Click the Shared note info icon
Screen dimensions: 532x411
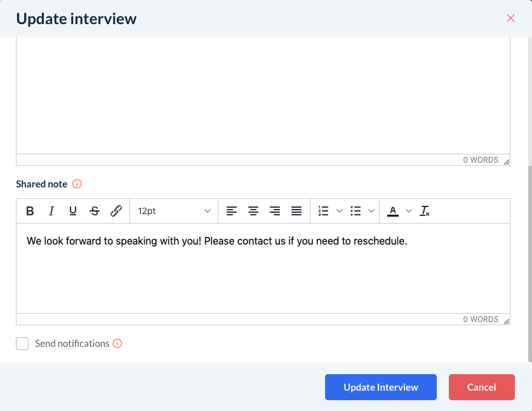tap(77, 184)
